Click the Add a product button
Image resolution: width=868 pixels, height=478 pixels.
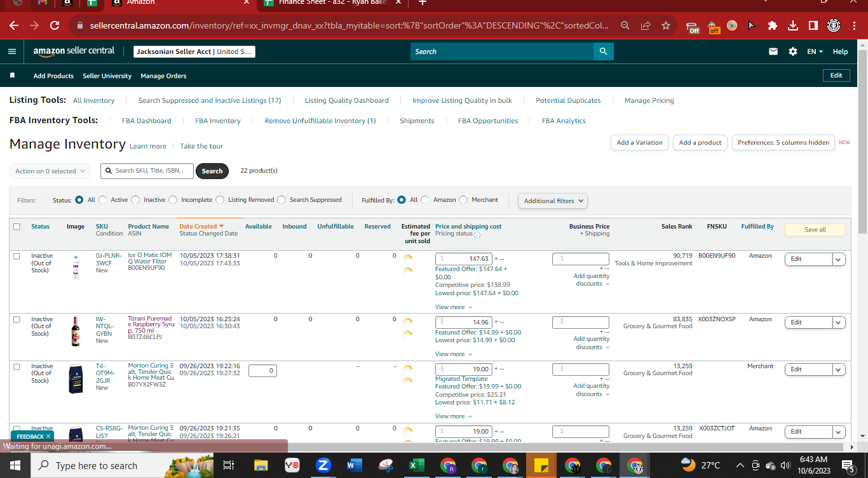700,143
